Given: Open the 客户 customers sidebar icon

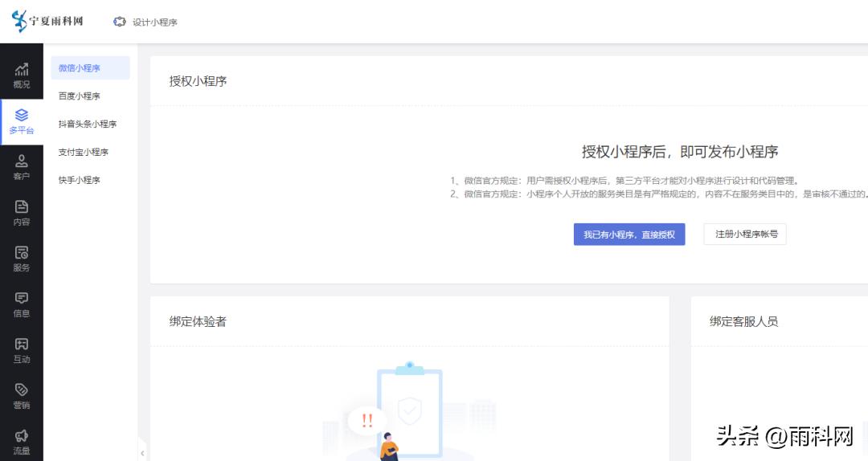Looking at the screenshot, I should point(22,168).
